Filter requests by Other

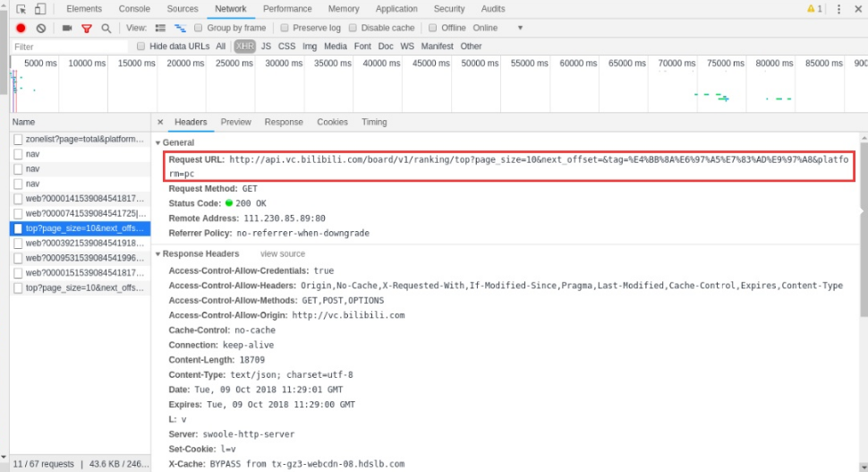click(x=471, y=46)
